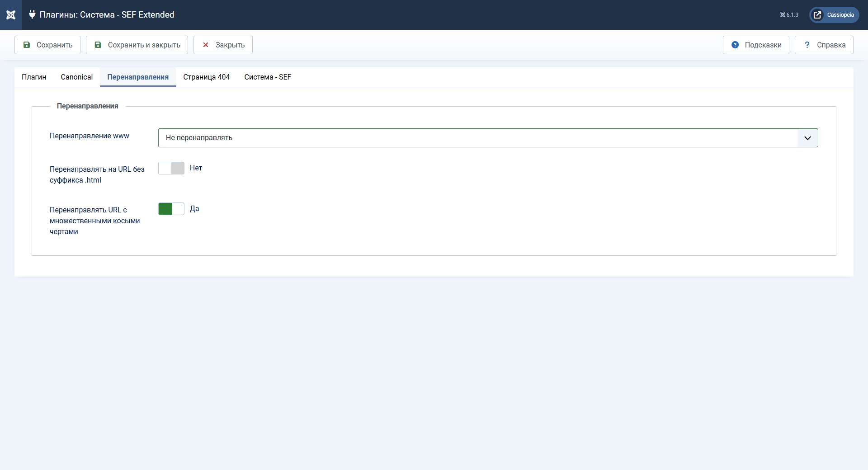Click Сохранить to save the plugin
The height and width of the screenshot is (470, 868).
(x=47, y=45)
